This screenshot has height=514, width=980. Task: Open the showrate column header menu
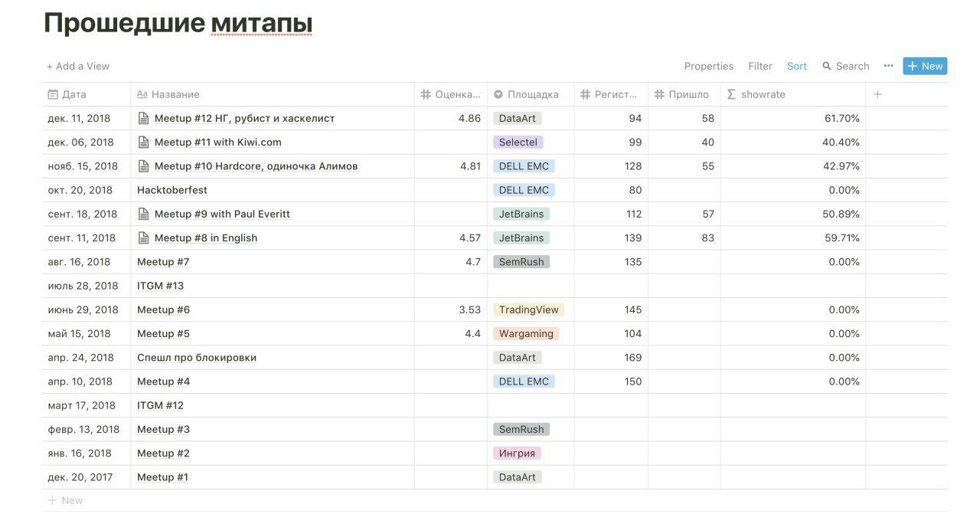793,94
